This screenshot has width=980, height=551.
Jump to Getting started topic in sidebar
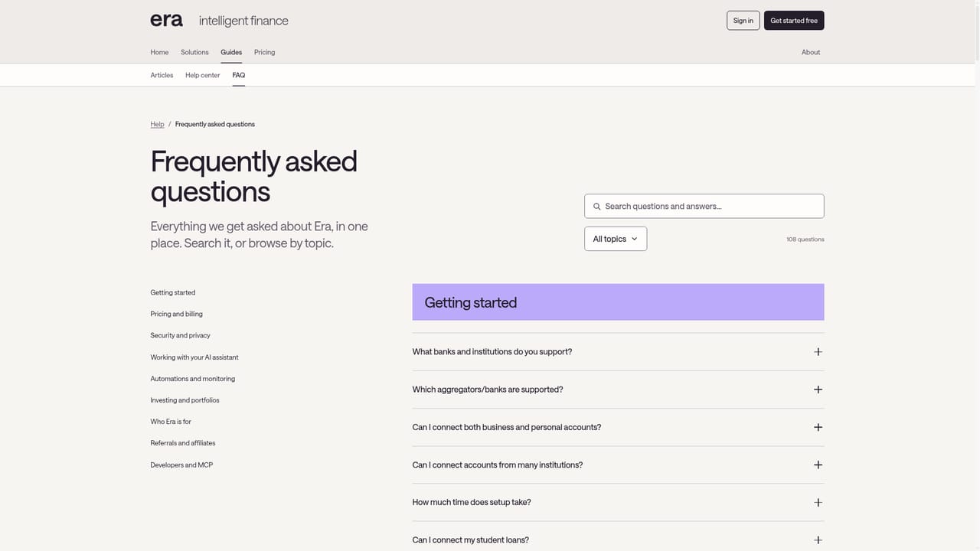point(173,292)
